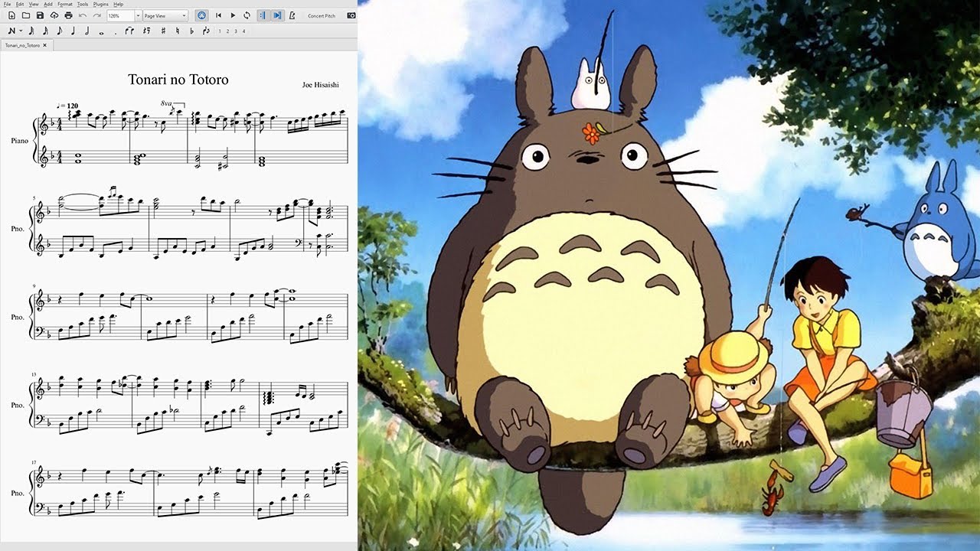Toggle Concert Pitch button

(322, 15)
